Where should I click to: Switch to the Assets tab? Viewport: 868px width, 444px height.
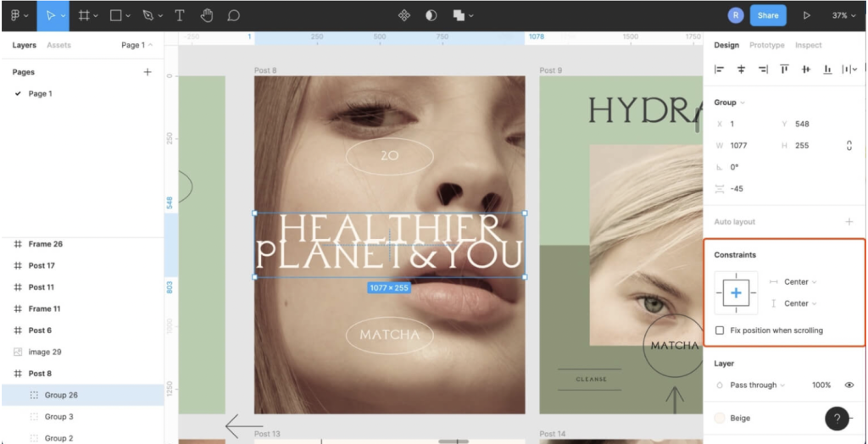click(58, 45)
